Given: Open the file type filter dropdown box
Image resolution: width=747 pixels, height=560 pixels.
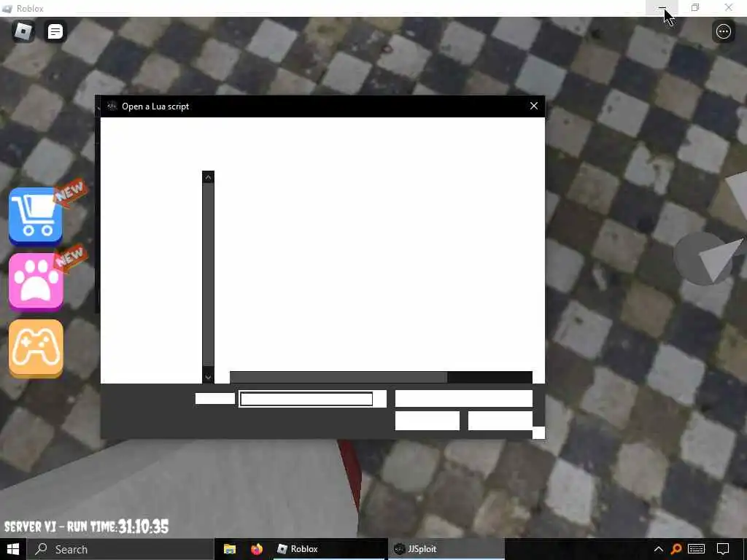Looking at the screenshot, I should [x=463, y=399].
